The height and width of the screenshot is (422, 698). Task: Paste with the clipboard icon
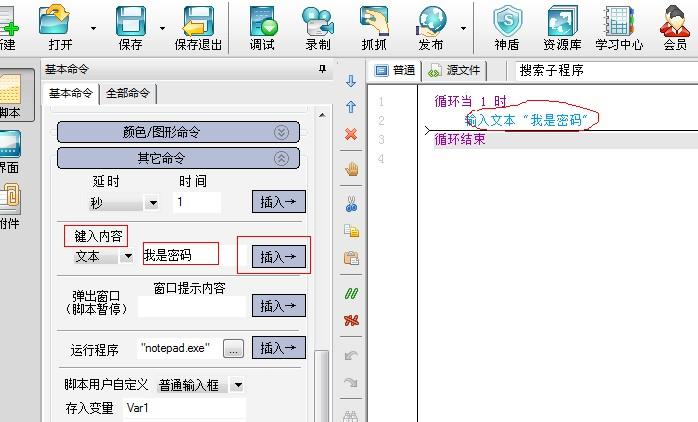click(x=351, y=257)
